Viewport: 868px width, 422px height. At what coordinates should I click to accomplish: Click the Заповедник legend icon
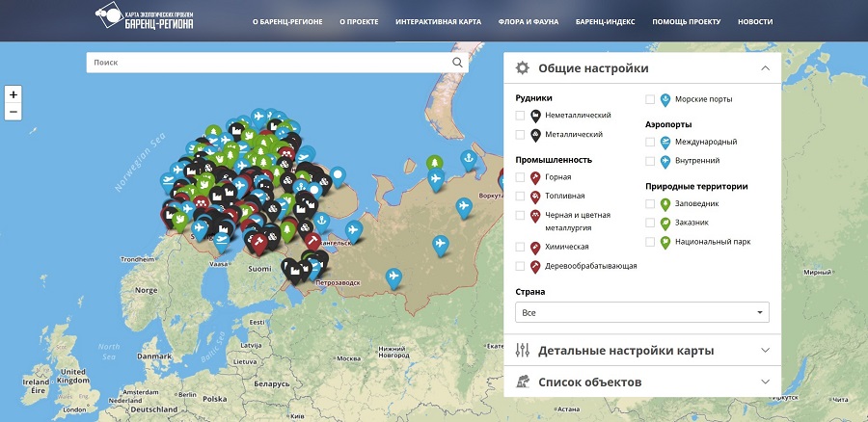click(x=665, y=204)
